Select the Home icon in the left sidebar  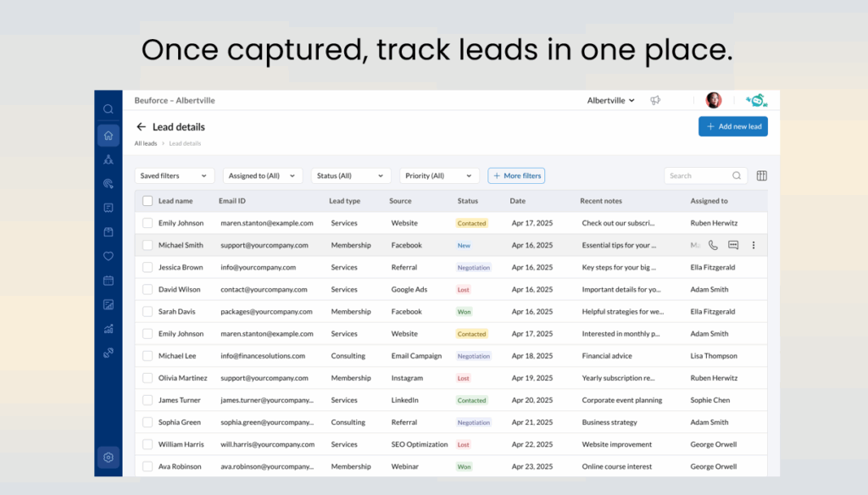[108, 135]
